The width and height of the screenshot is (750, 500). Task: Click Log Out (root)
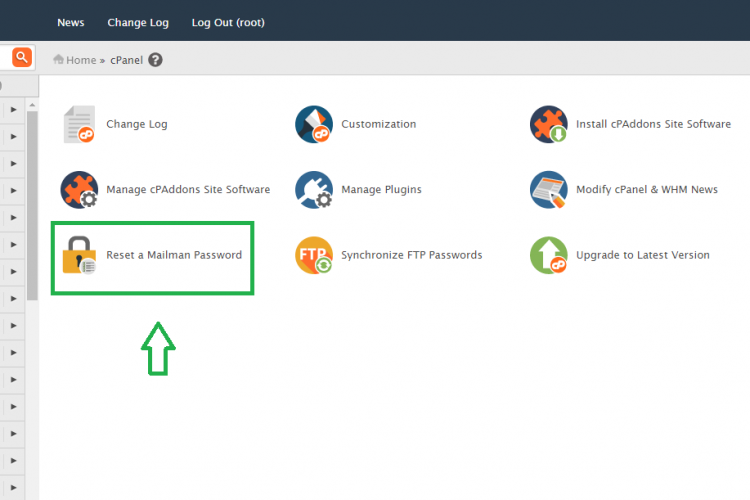228,22
